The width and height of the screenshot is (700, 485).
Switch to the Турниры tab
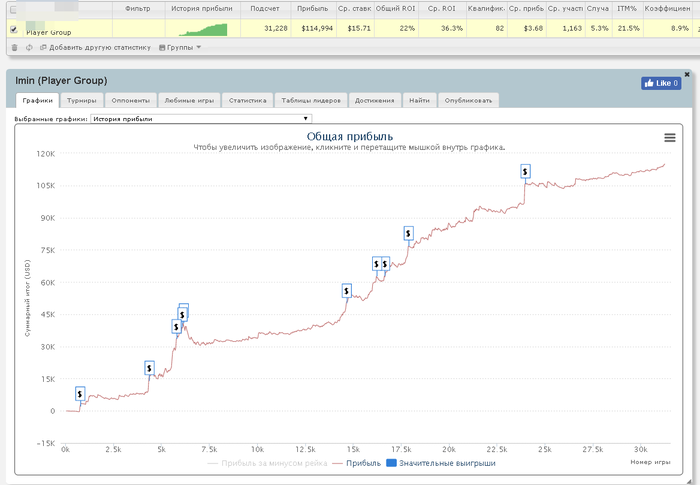coord(82,100)
